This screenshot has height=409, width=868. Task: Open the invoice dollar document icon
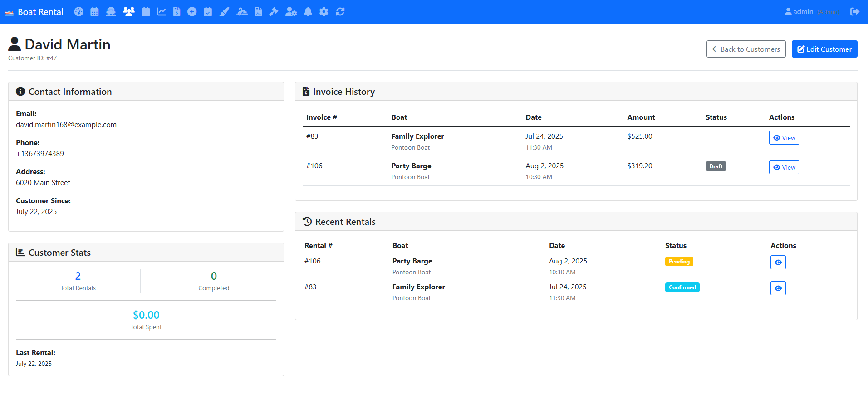(177, 12)
